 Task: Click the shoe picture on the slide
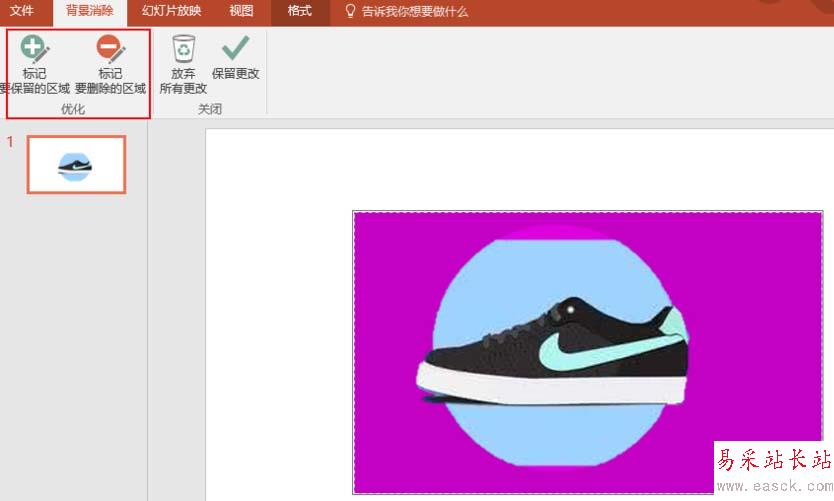click(x=588, y=353)
